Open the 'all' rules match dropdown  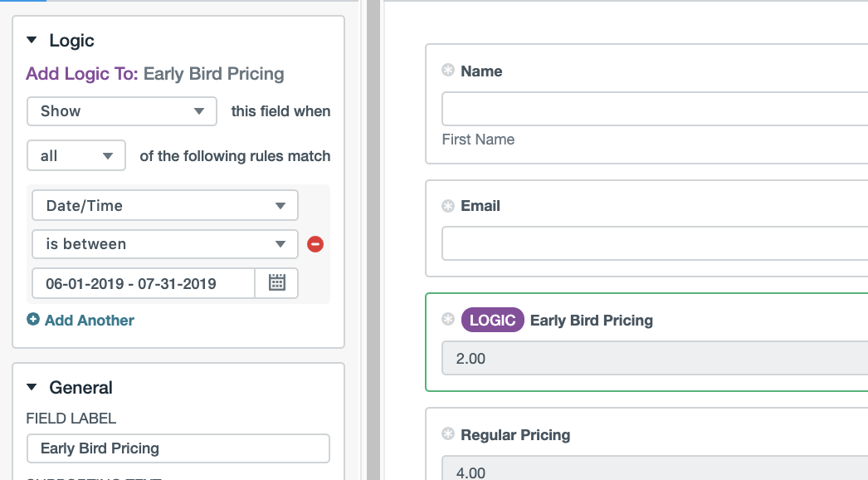click(x=76, y=154)
